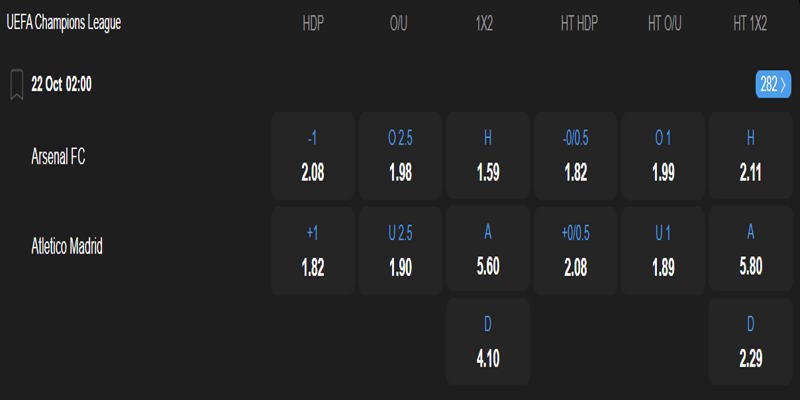Choose half-time home win at 2.11
The width and height of the screenshot is (800, 400).
750,156
